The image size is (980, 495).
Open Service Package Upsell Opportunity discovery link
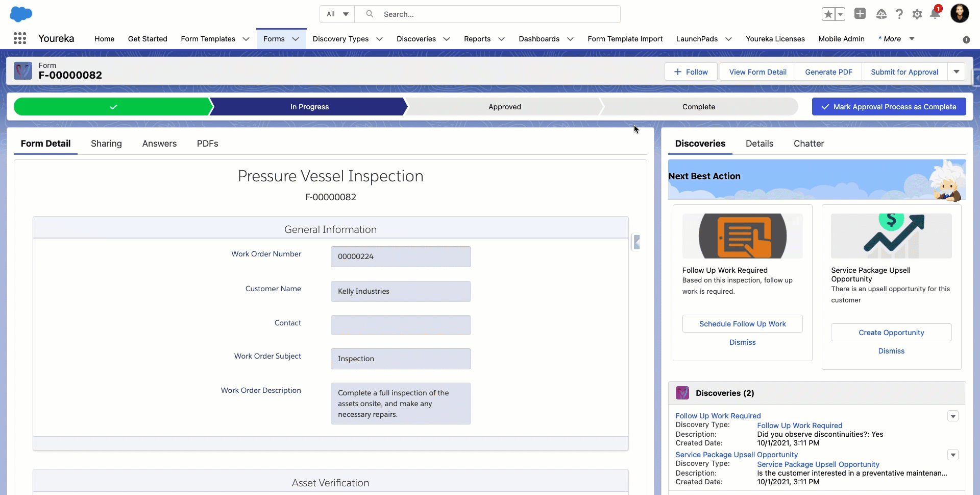pos(736,455)
